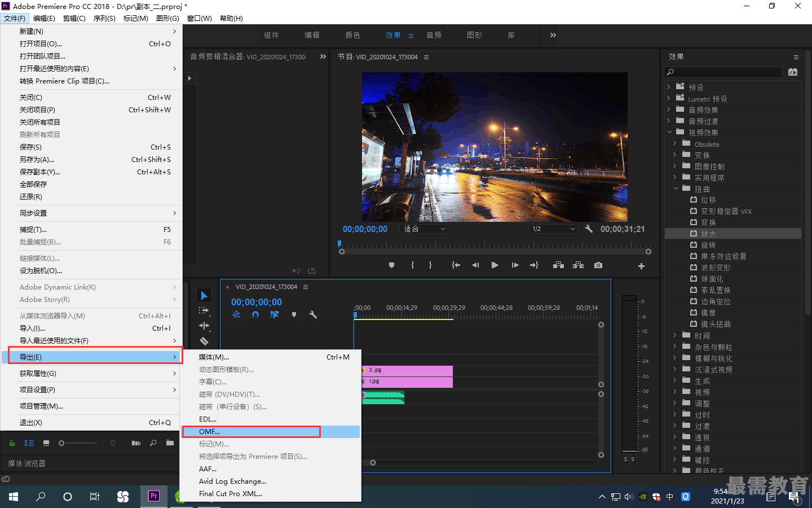Export frame with camera icon

coord(598,265)
